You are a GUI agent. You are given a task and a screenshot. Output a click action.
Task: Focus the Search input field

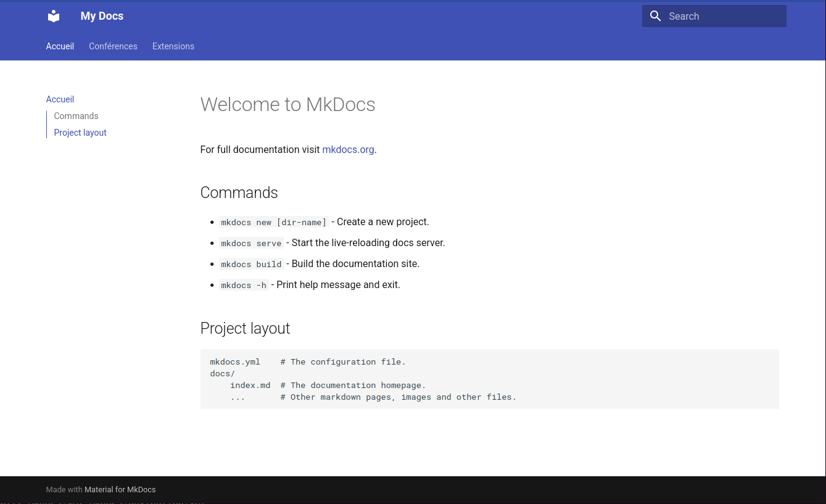[722, 16]
